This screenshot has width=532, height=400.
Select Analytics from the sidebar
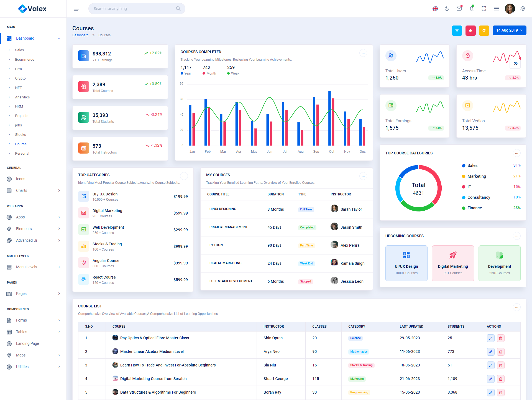click(22, 97)
